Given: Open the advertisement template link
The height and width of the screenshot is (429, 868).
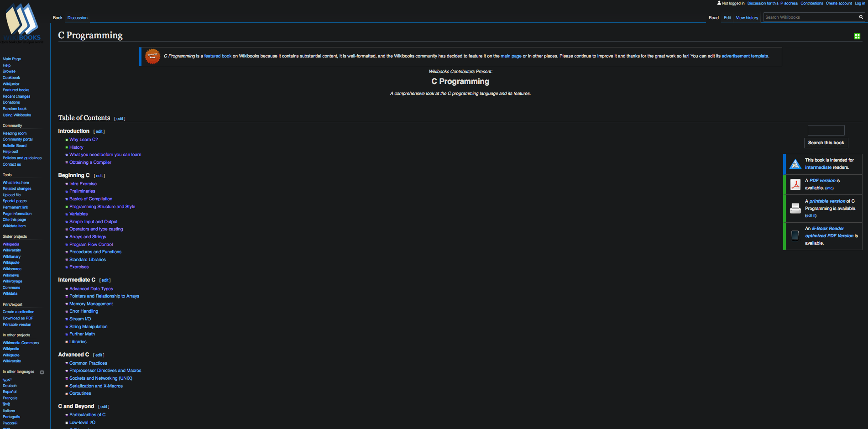Looking at the screenshot, I should (745, 56).
